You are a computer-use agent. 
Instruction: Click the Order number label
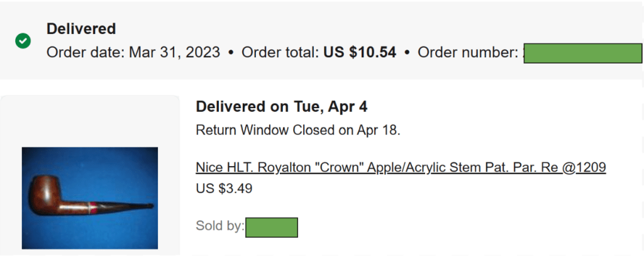point(468,52)
